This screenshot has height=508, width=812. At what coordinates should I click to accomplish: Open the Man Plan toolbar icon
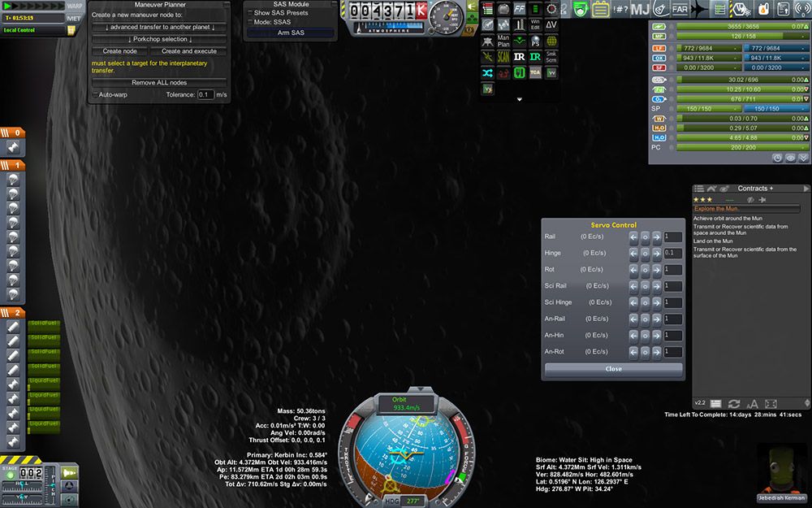503,41
